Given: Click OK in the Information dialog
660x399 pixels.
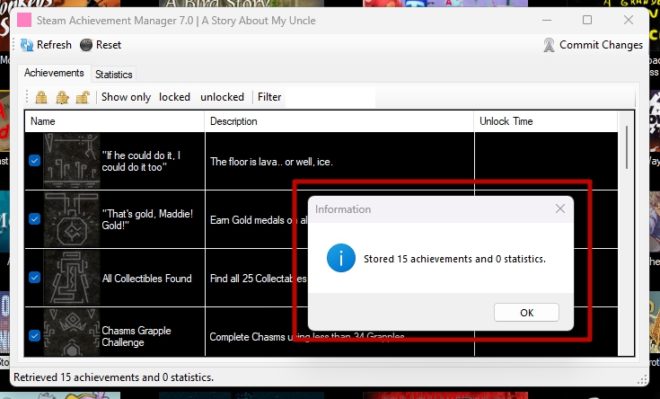Looking at the screenshot, I should coord(527,313).
